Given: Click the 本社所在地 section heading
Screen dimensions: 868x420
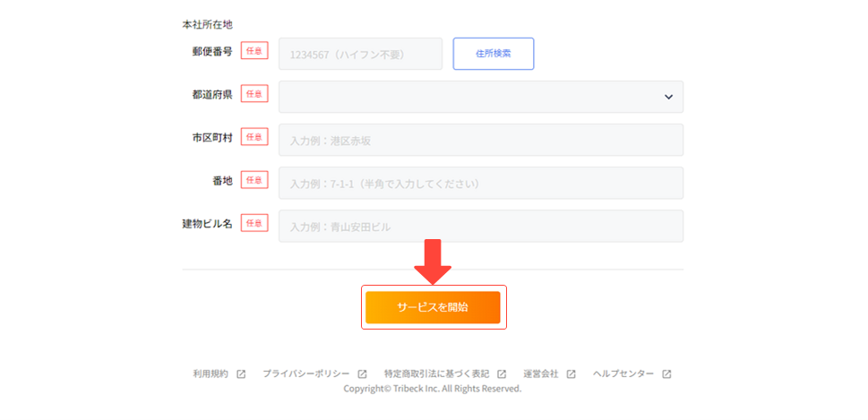Looking at the screenshot, I should pyautogui.click(x=208, y=25).
